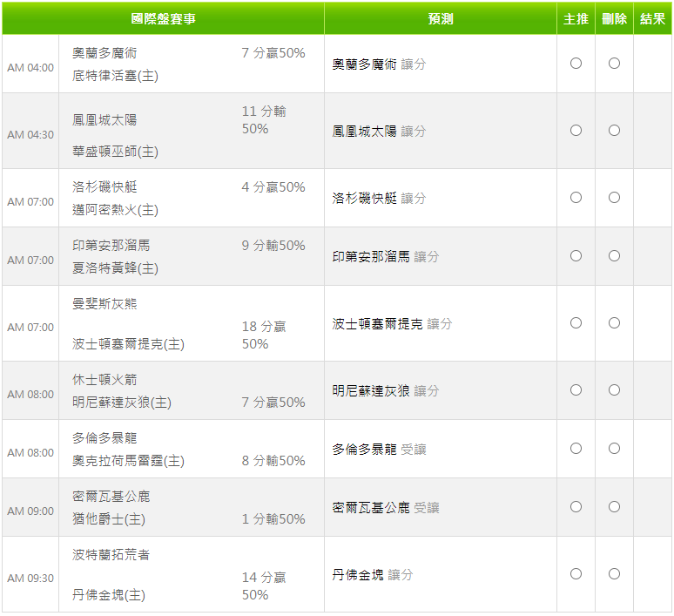The width and height of the screenshot is (674, 616).
Task: Click prediction 洛杉磯快艇 讓分
Action: [379, 199]
